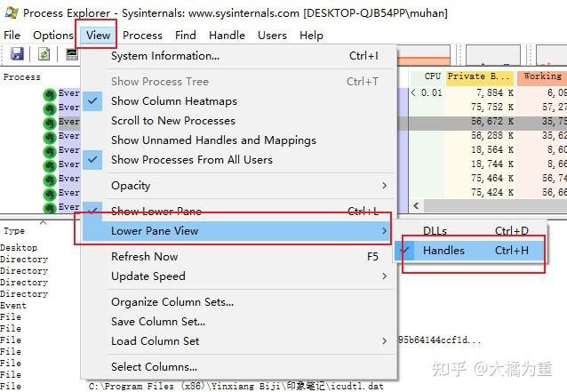Click the Refresh Now toolbar icon
The width and height of the screenshot is (567, 392).
pos(44,54)
